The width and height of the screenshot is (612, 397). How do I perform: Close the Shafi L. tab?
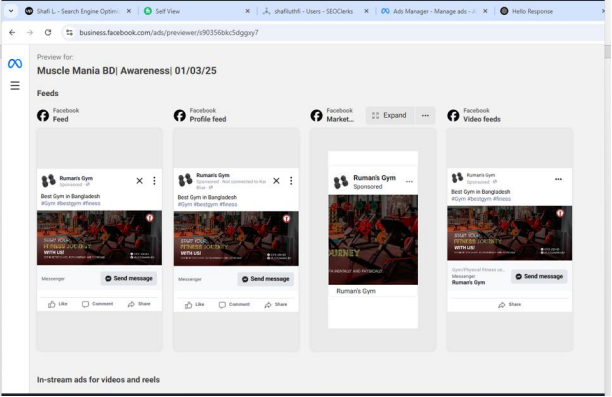coord(129,11)
